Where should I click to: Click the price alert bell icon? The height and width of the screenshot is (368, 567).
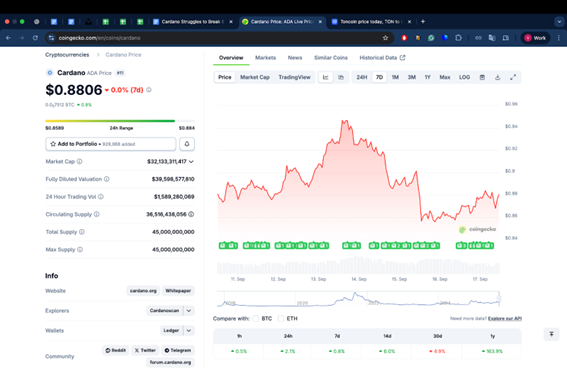[187, 144]
